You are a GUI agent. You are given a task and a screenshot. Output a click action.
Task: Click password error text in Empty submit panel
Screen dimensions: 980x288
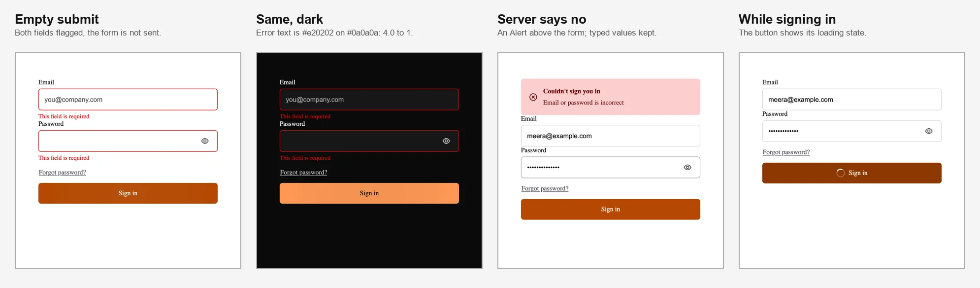pos(64,158)
